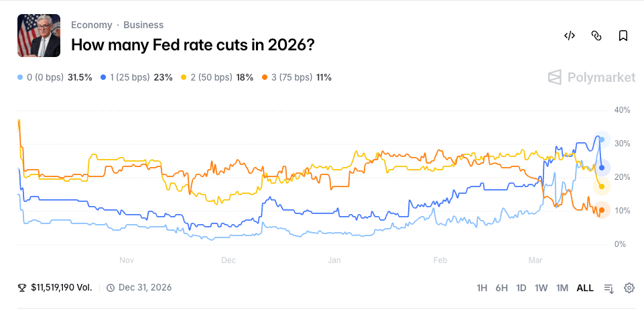Select the ALL time range
The height and width of the screenshot is (310, 644).
pos(585,288)
